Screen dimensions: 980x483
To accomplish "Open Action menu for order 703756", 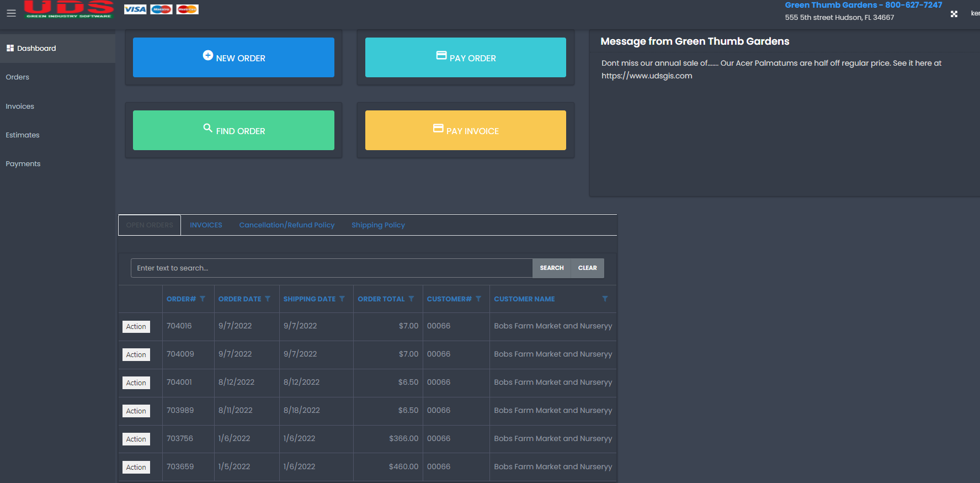I will [136, 439].
